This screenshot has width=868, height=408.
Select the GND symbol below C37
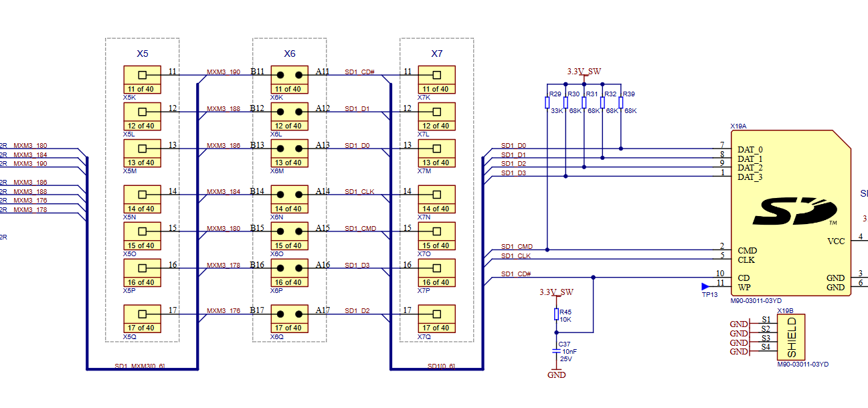pyautogui.click(x=556, y=373)
